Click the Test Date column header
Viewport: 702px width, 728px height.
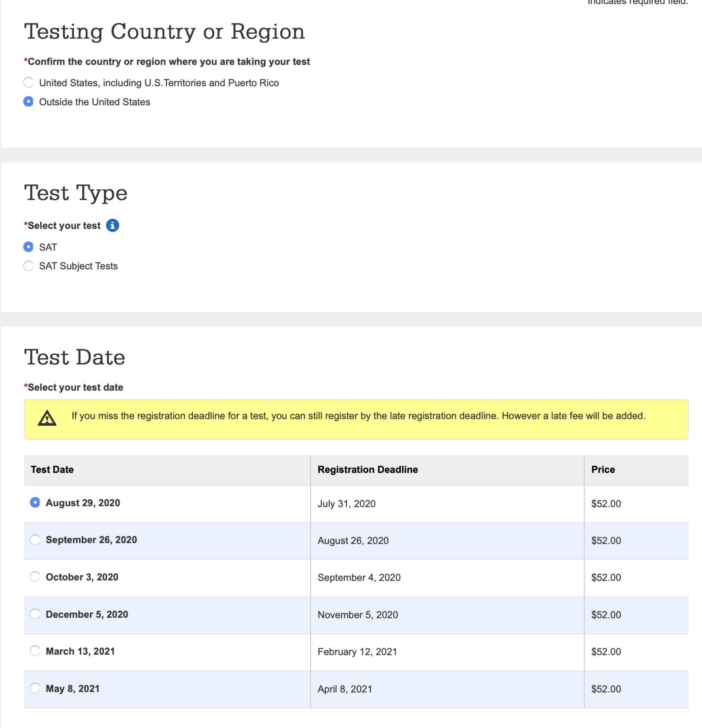(52, 469)
